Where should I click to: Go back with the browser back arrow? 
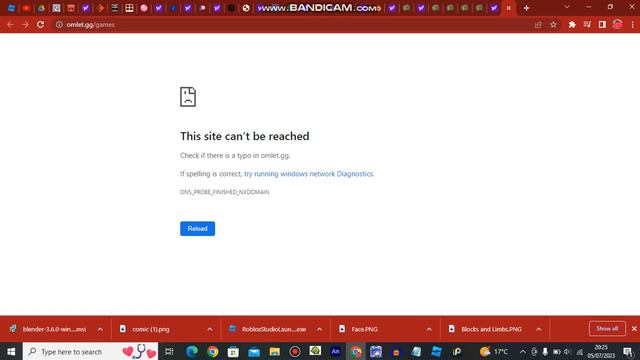tap(10, 24)
